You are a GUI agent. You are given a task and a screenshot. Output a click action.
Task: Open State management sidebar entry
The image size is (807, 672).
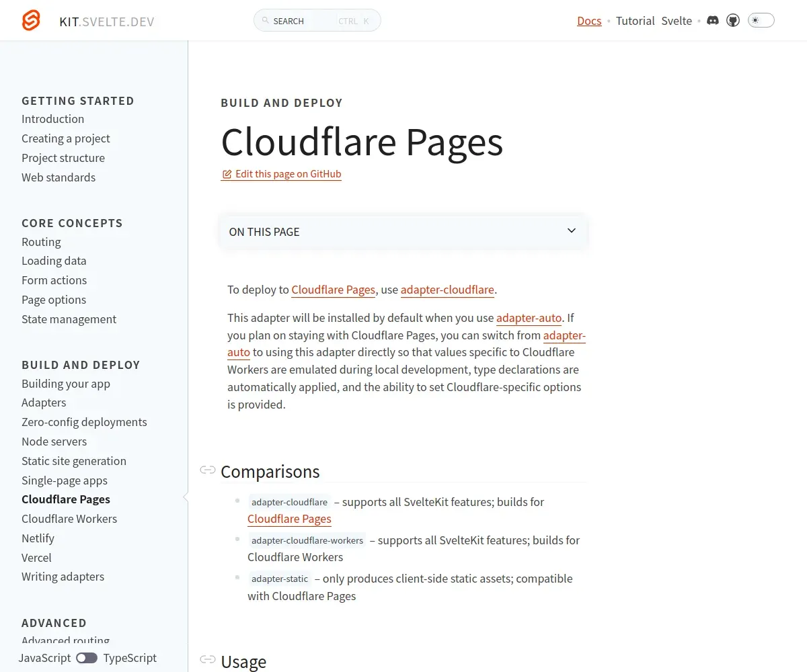(69, 319)
